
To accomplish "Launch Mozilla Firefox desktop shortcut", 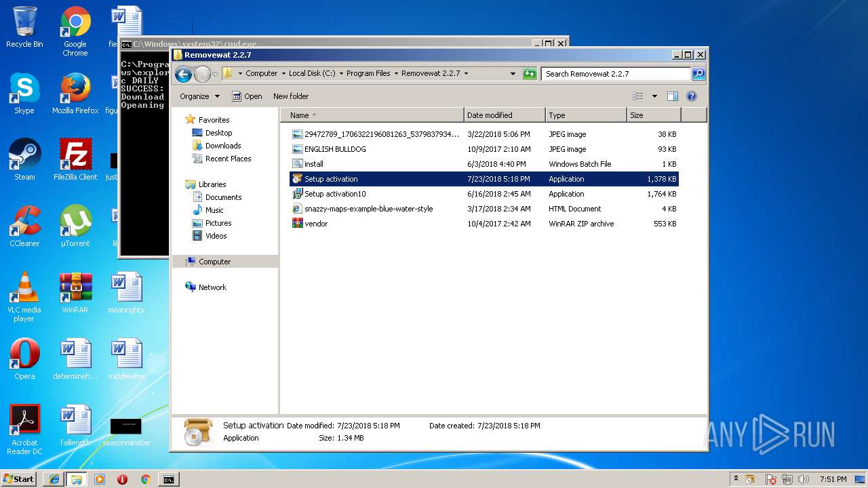I will 75,94.
